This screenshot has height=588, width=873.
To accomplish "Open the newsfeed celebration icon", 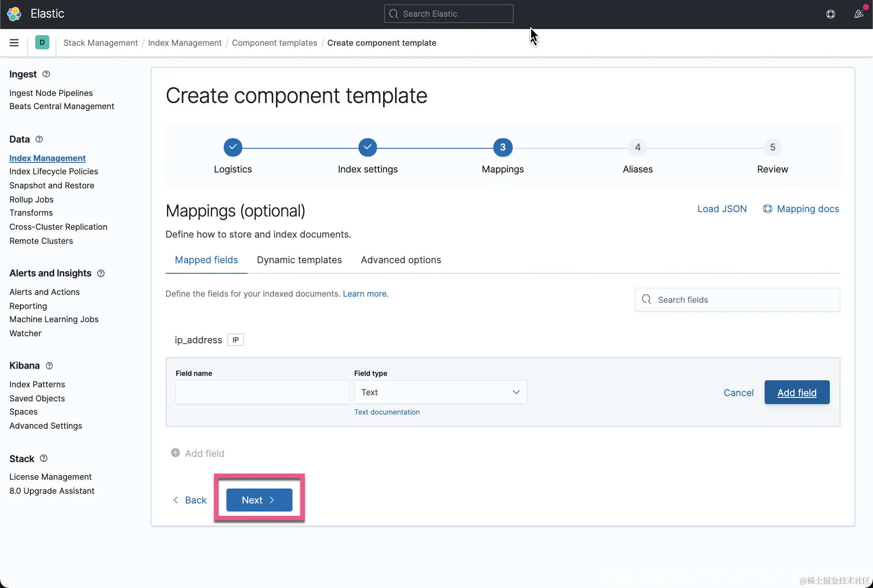I will pyautogui.click(x=858, y=14).
